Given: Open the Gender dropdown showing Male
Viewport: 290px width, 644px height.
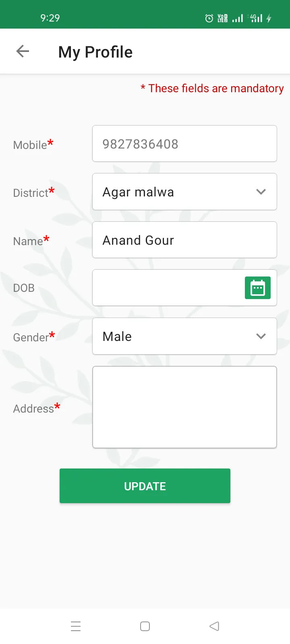Looking at the screenshot, I should click(184, 336).
